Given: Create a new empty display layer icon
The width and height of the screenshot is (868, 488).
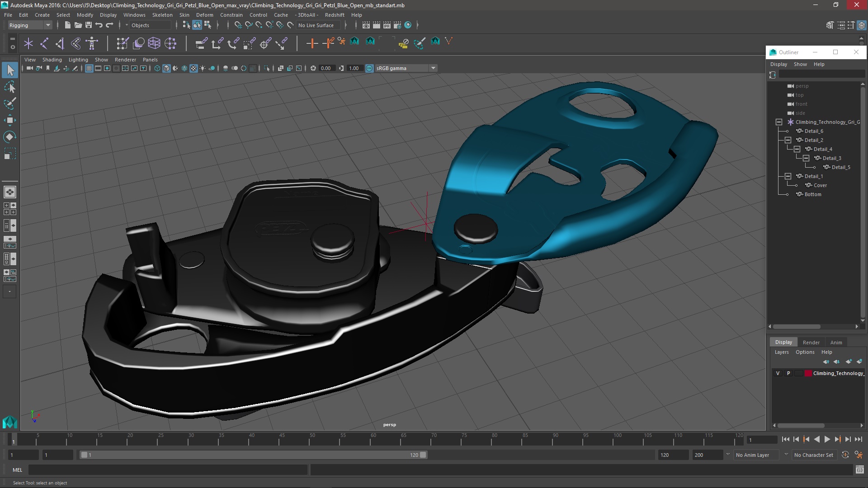Looking at the screenshot, I should tap(849, 361).
